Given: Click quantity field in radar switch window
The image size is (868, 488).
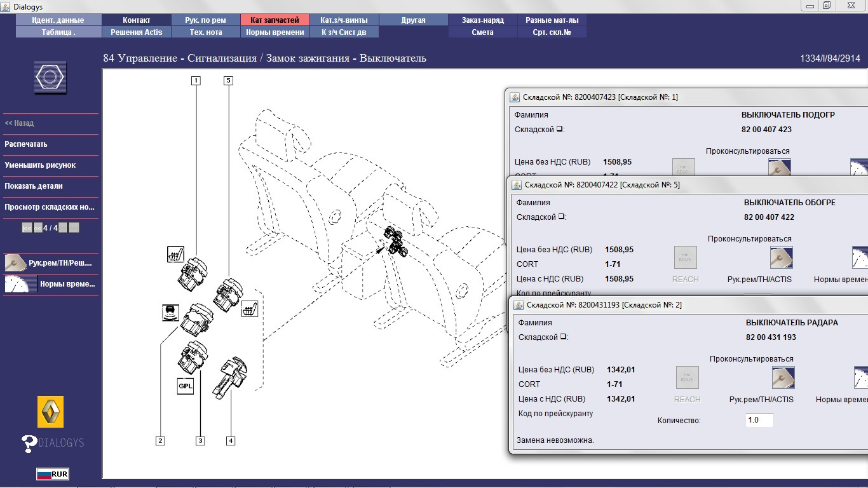Looking at the screenshot, I should click(x=759, y=420).
